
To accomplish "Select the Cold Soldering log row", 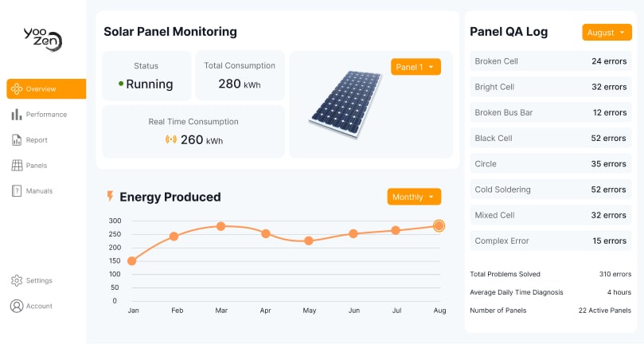I will tap(550, 190).
